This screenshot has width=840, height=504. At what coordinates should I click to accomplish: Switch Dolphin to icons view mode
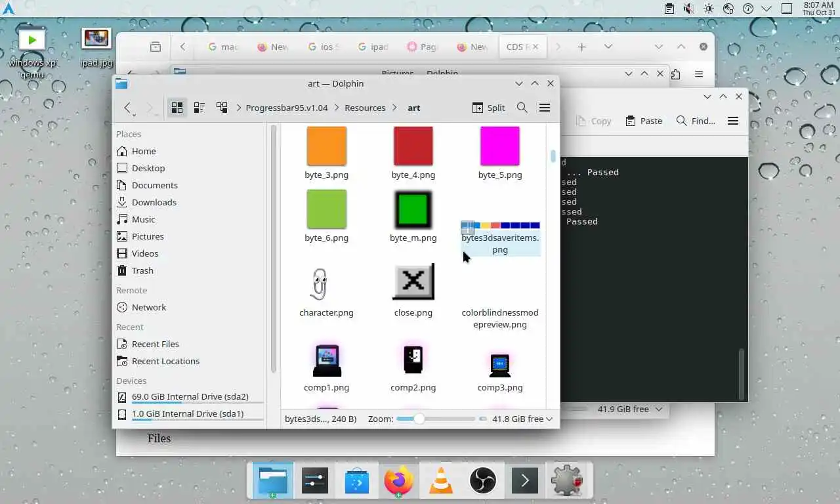coord(177,108)
